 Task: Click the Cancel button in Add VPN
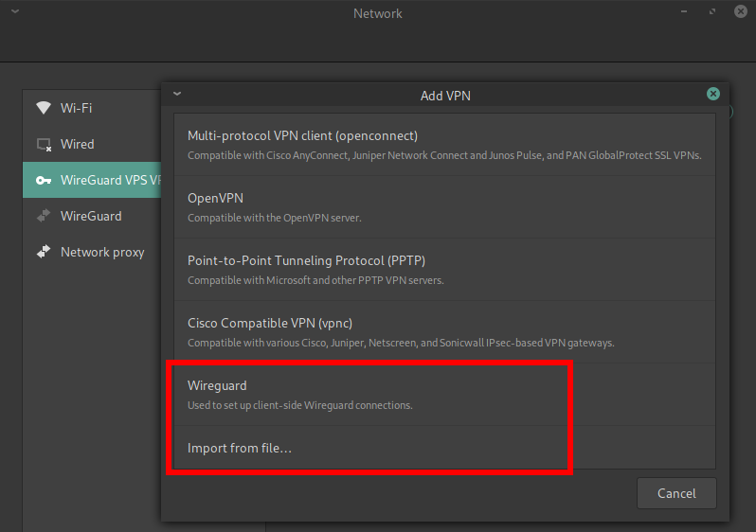pyautogui.click(x=676, y=493)
